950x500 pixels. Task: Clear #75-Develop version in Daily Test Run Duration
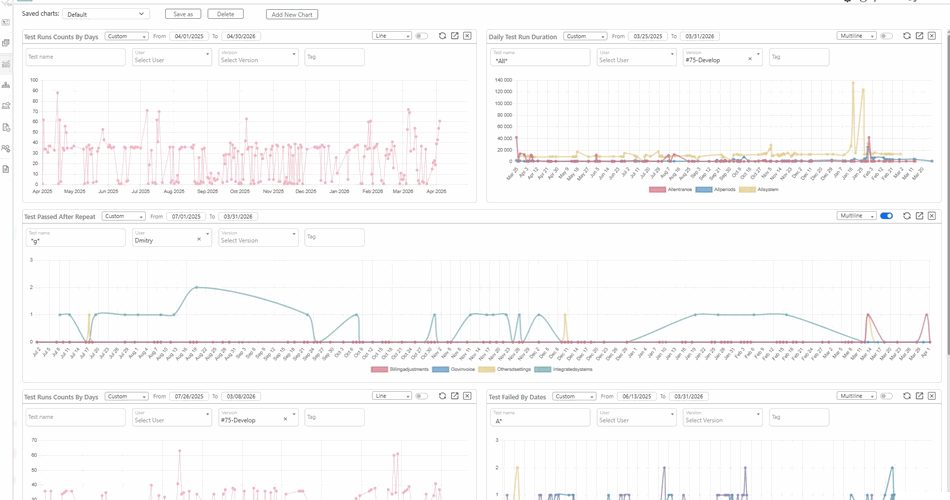click(749, 59)
